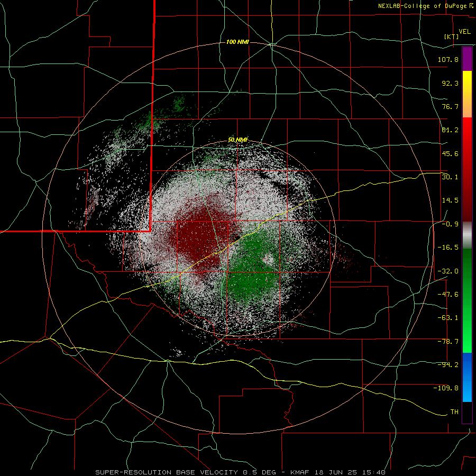Click the -0.9 velocity scale value

pyautogui.click(x=450, y=224)
